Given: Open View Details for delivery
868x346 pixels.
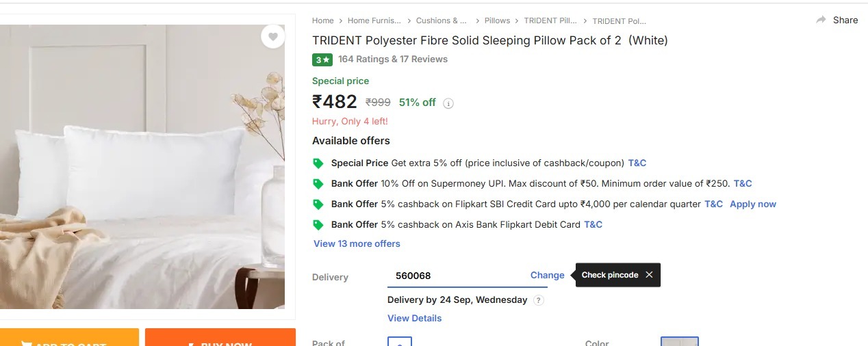Looking at the screenshot, I should click(414, 318).
